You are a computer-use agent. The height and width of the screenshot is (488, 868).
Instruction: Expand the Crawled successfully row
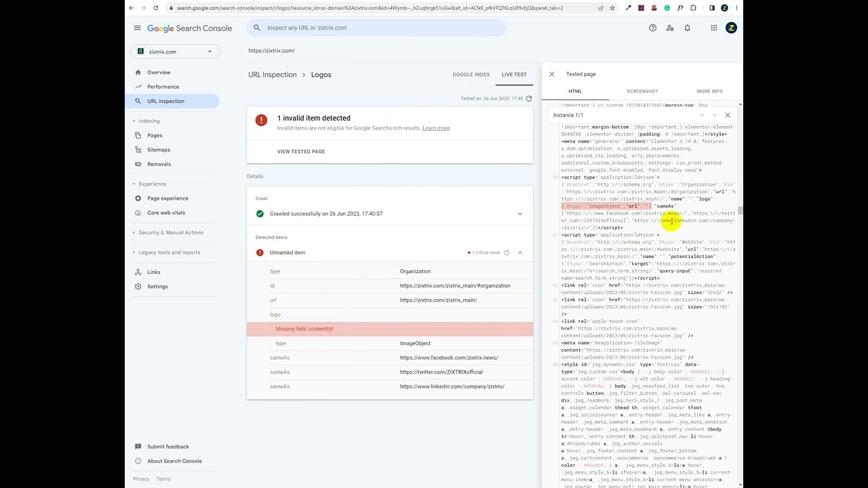point(390,213)
